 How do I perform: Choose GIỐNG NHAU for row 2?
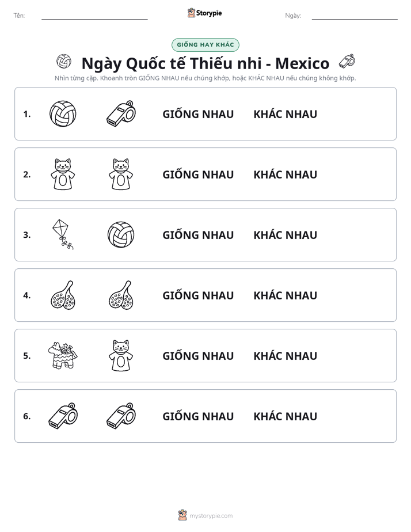[x=198, y=174]
